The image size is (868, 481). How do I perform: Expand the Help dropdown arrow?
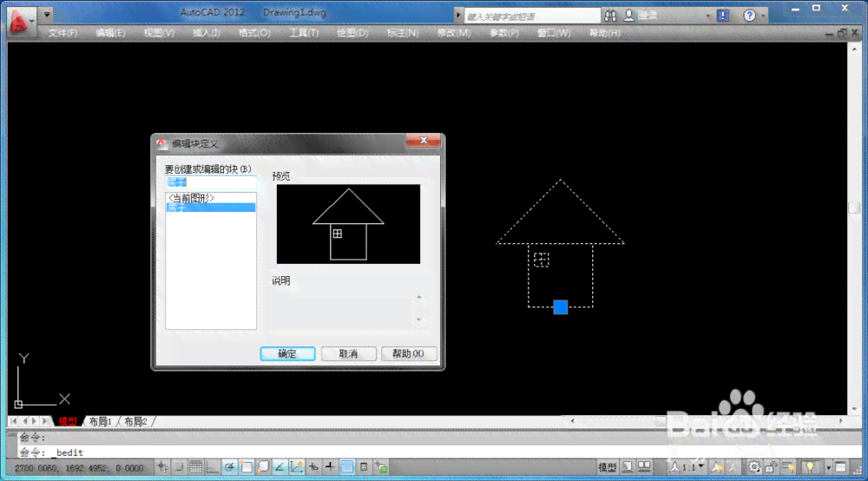pyautogui.click(x=763, y=16)
